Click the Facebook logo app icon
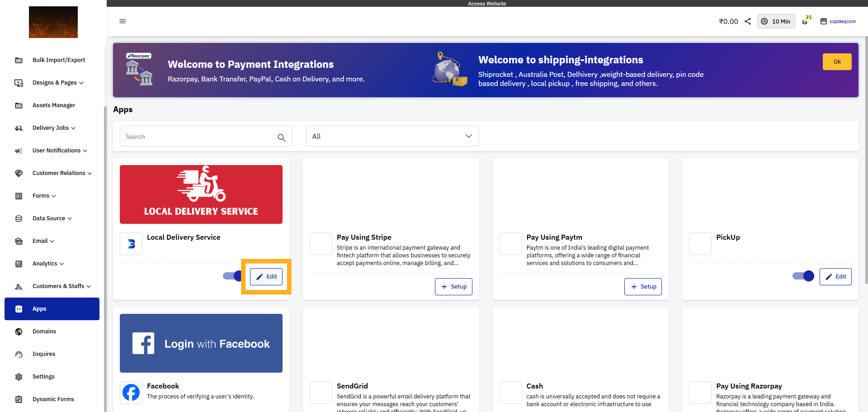The width and height of the screenshot is (868, 412). [131, 392]
